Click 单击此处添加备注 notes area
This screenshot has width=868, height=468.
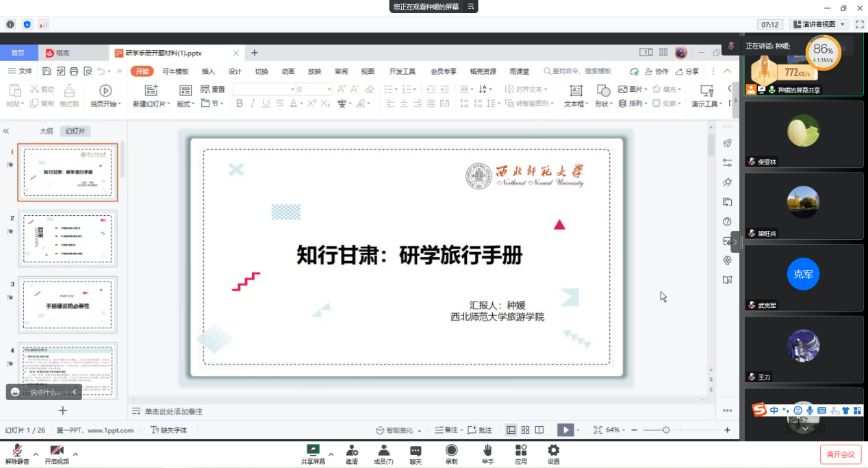pyautogui.click(x=173, y=411)
